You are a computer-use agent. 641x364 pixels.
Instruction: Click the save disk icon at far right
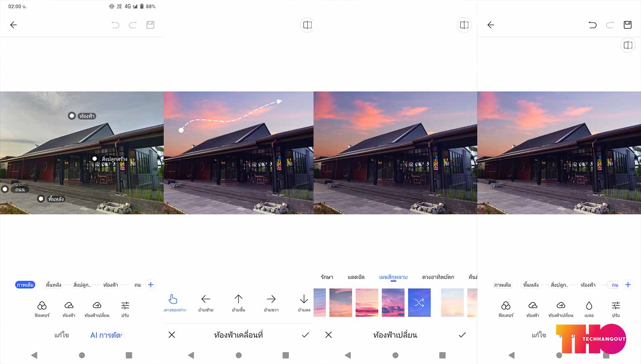coord(627,25)
